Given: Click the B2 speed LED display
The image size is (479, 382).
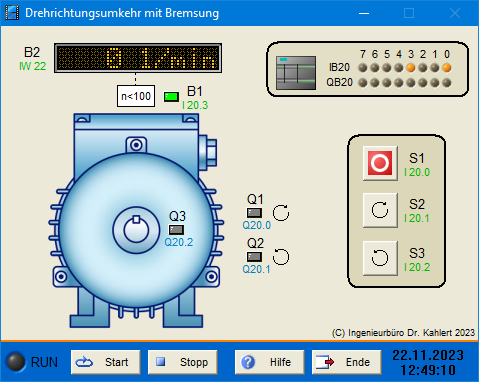Looking at the screenshot, I should [x=138, y=58].
